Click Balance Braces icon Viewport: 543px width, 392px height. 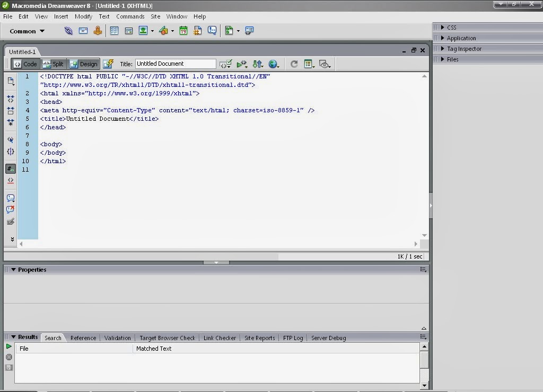click(x=11, y=152)
